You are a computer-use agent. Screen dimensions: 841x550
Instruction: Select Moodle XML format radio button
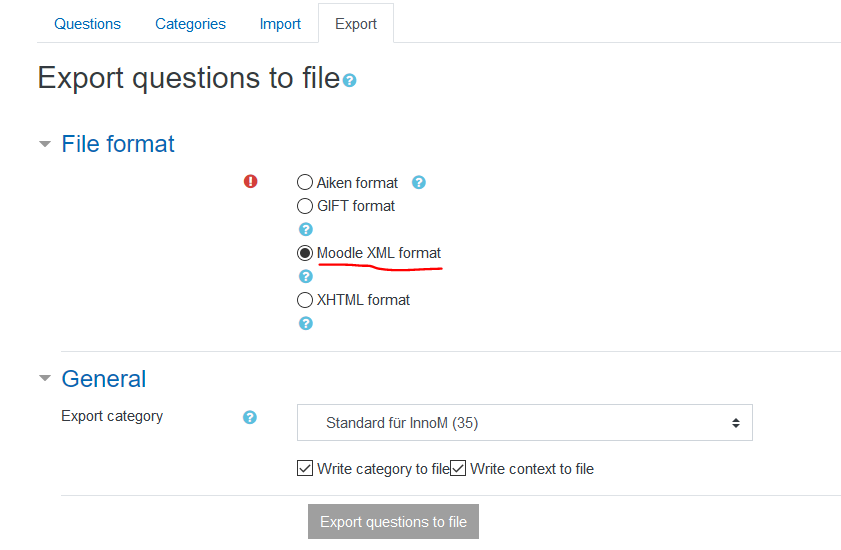[x=305, y=253]
